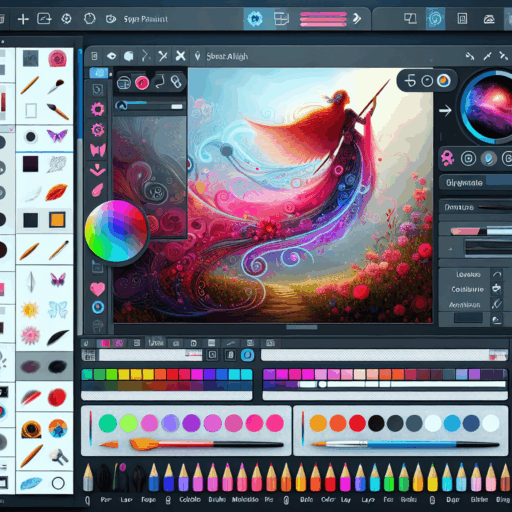Click the Coiaburie option

coord(467,289)
